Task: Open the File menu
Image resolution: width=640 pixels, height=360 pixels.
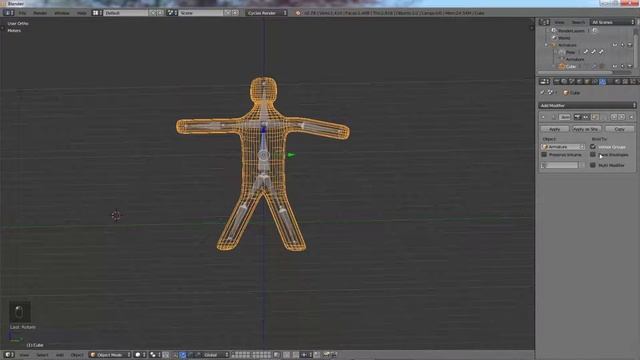Action: pos(22,13)
